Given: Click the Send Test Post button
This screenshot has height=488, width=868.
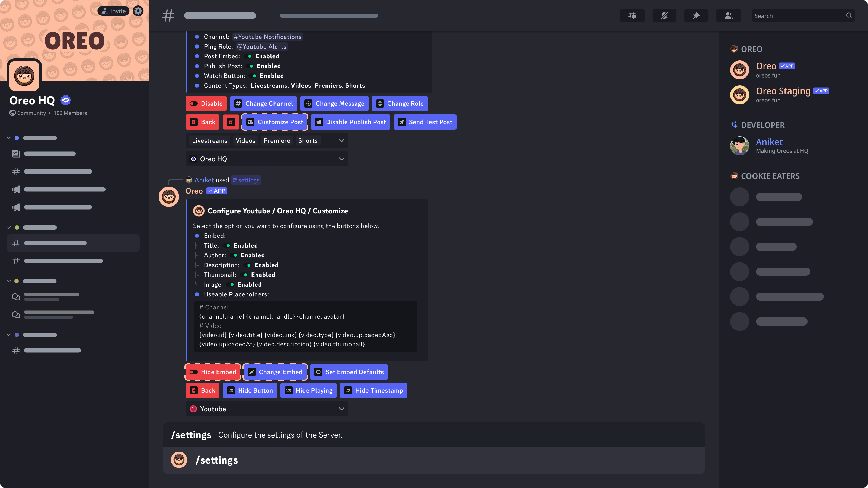Looking at the screenshot, I should [425, 122].
